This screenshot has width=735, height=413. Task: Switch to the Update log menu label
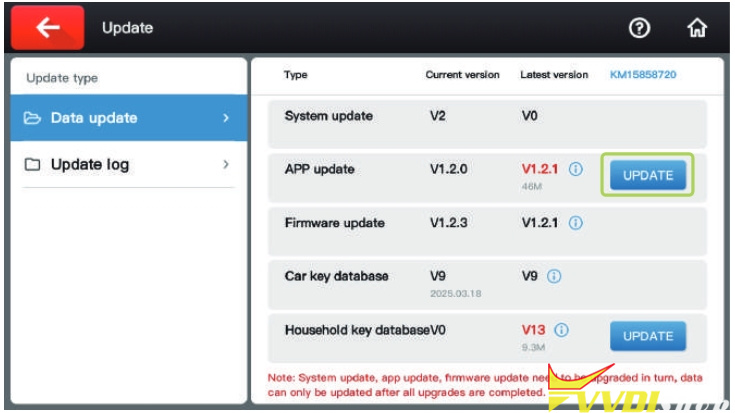tap(90, 165)
